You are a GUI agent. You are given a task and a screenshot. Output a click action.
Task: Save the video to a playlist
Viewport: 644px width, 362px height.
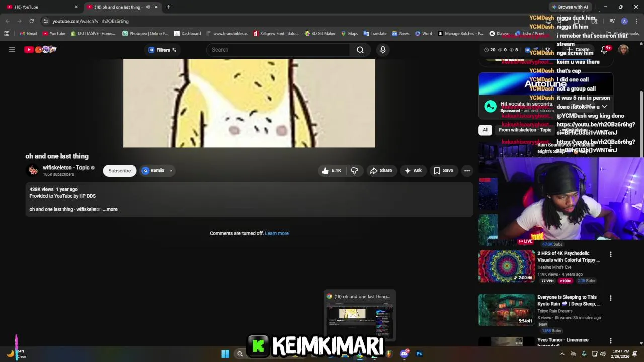pyautogui.click(x=443, y=171)
